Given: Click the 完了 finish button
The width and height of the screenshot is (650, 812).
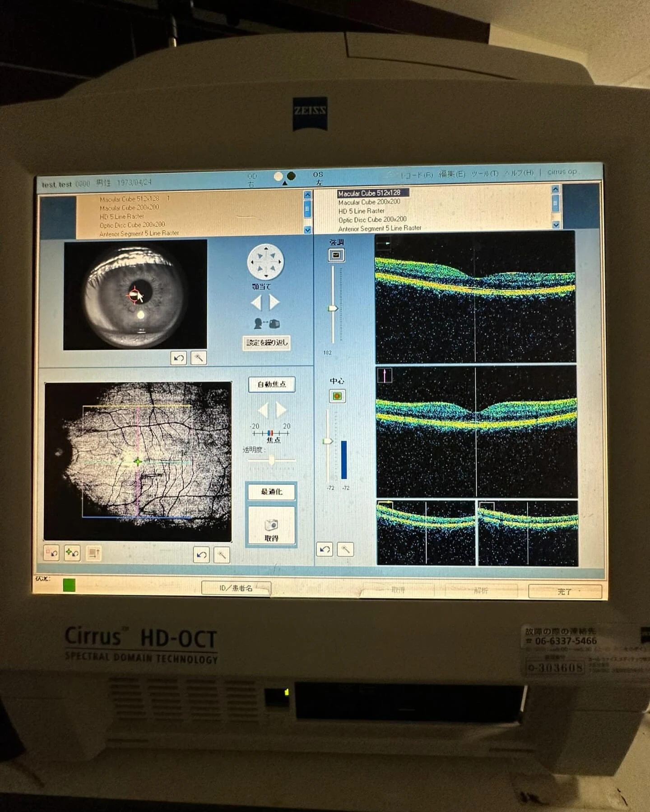Looking at the screenshot, I should pyautogui.click(x=565, y=591).
